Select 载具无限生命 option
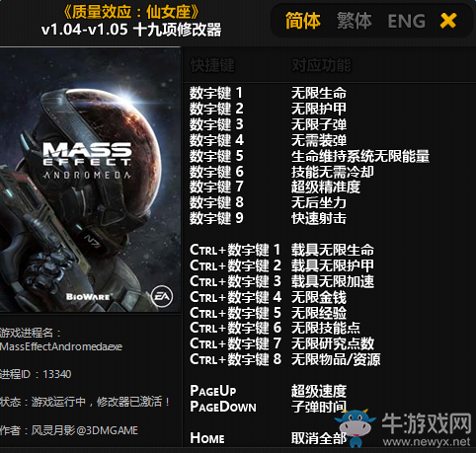 click(x=332, y=250)
